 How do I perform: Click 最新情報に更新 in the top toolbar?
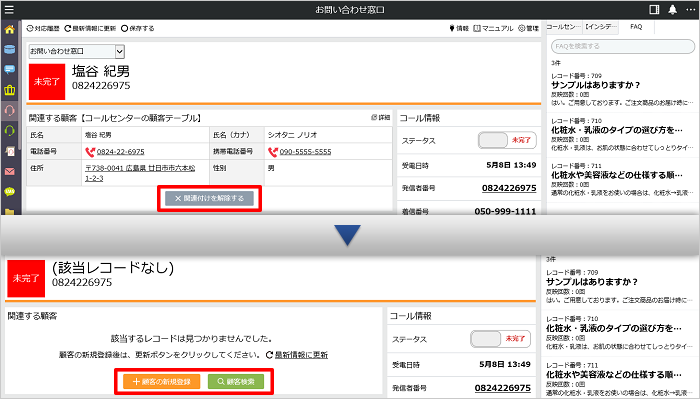coord(90,28)
